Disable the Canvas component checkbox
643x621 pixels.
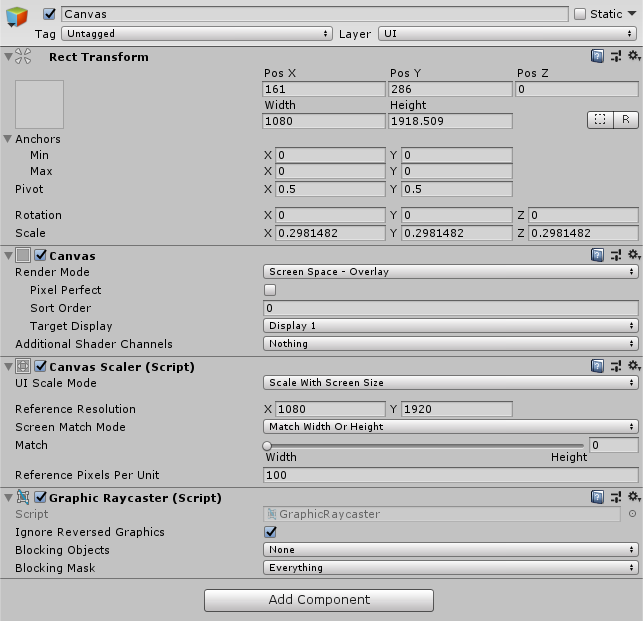40,255
